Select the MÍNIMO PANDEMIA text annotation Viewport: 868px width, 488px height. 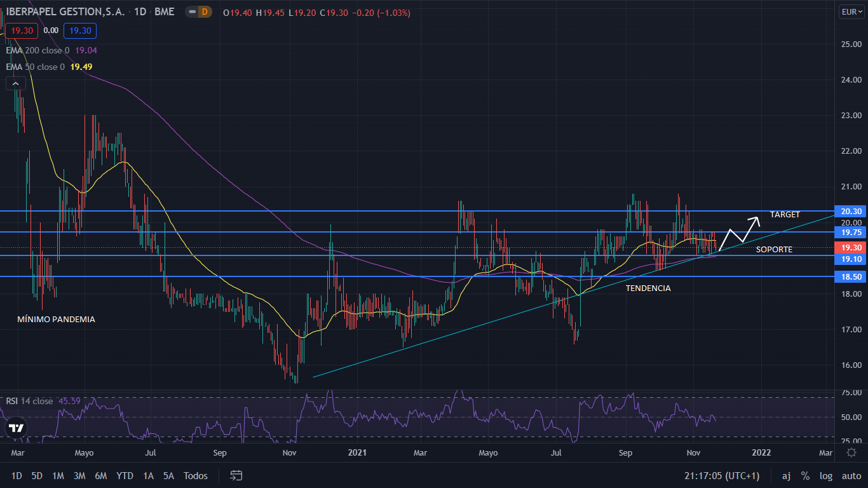(x=56, y=319)
